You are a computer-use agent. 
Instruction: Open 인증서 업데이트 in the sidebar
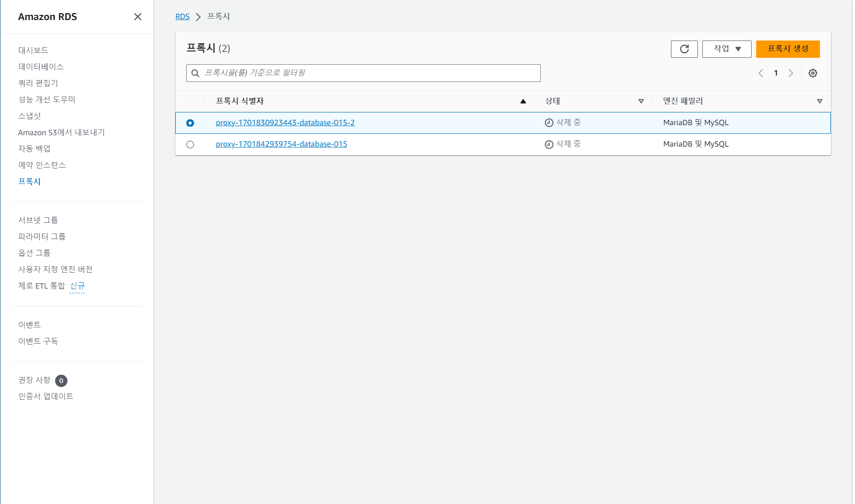click(46, 396)
